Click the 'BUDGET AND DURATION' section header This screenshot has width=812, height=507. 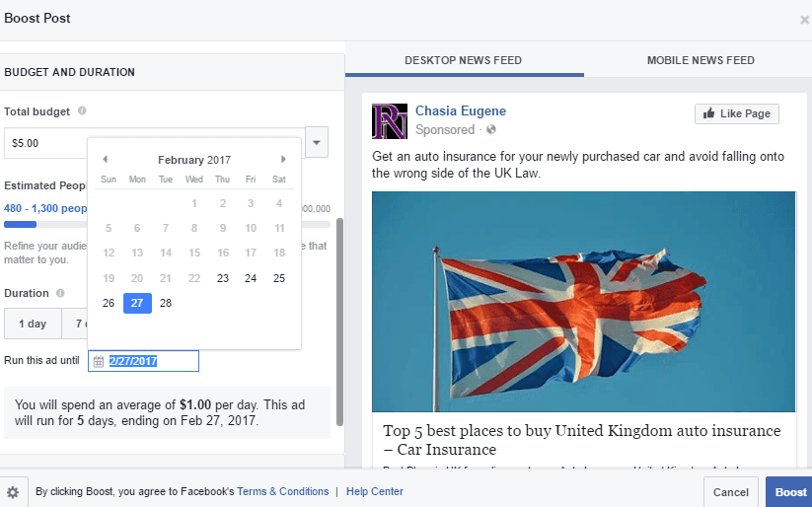pyautogui.click(x=69, y=72)
